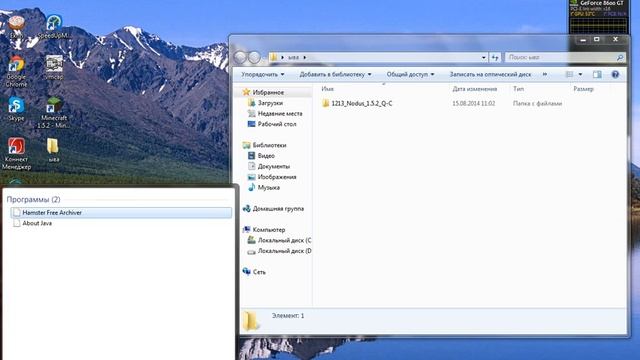Open About Java from search results
Image resolution: width=640 pixels, height=360 pixels.
pyautogui.click(x=33, y=223)
